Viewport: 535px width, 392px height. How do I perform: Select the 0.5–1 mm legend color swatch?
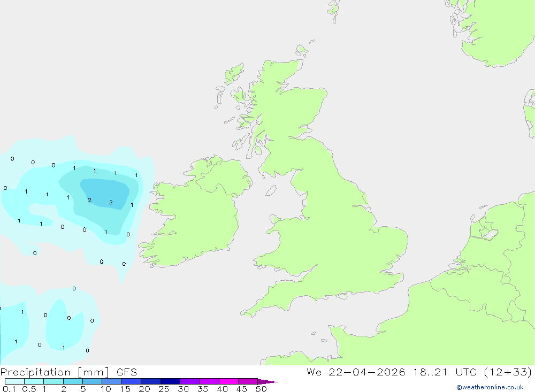pos(34,381)
